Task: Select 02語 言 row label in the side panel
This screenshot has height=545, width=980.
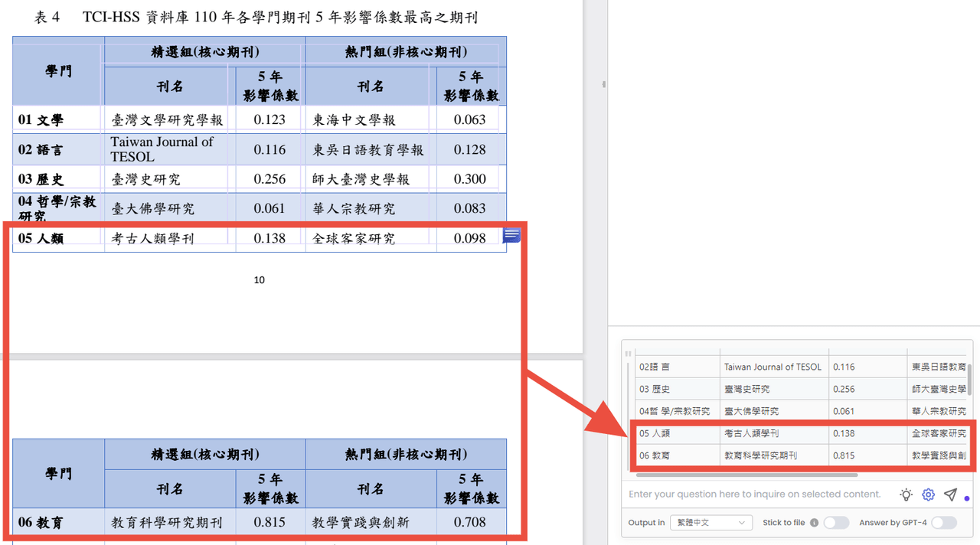Action: click(654, 367)
